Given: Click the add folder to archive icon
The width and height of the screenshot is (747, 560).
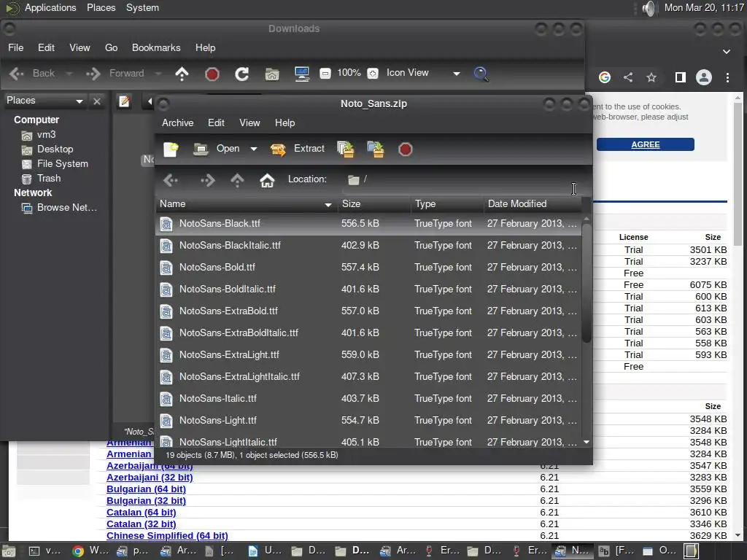Looking at the screenshot, I should tap(376, 149).
